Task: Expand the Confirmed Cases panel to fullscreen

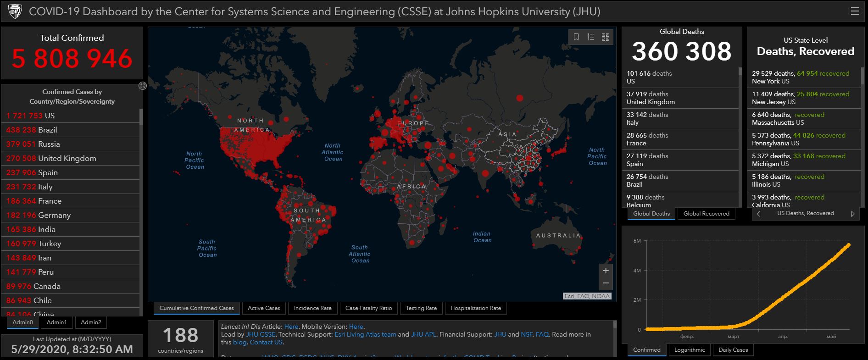Action: tap(143, 86)
